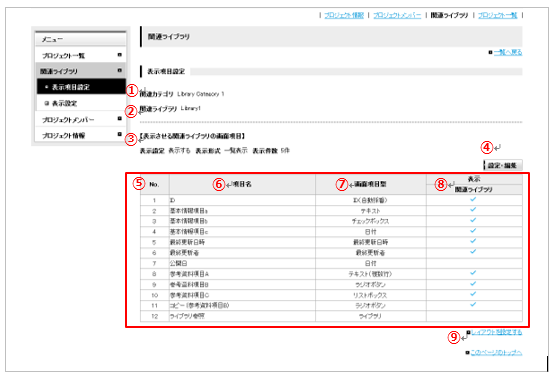Click the 関連ライブラリ page title bar

tap(331, 36)
